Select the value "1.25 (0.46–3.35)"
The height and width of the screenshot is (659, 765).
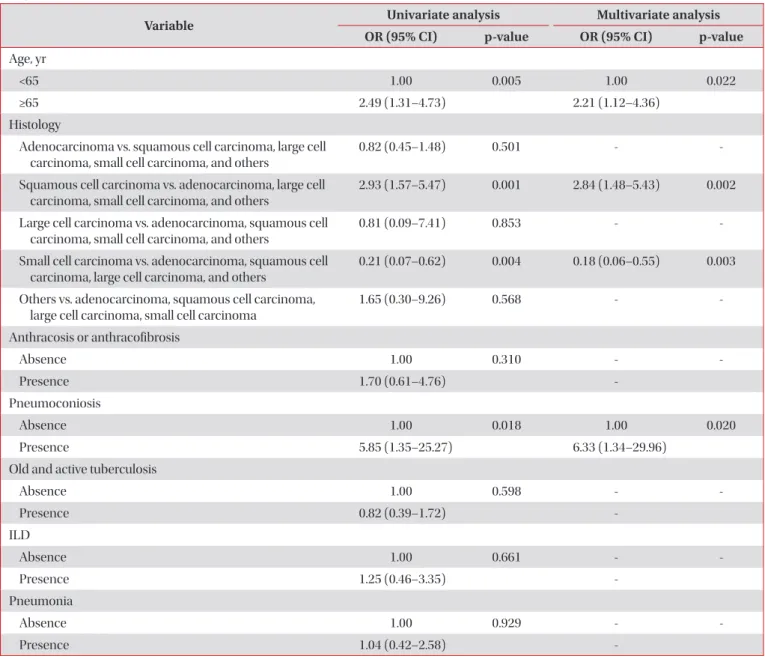(x=402, y=579)
